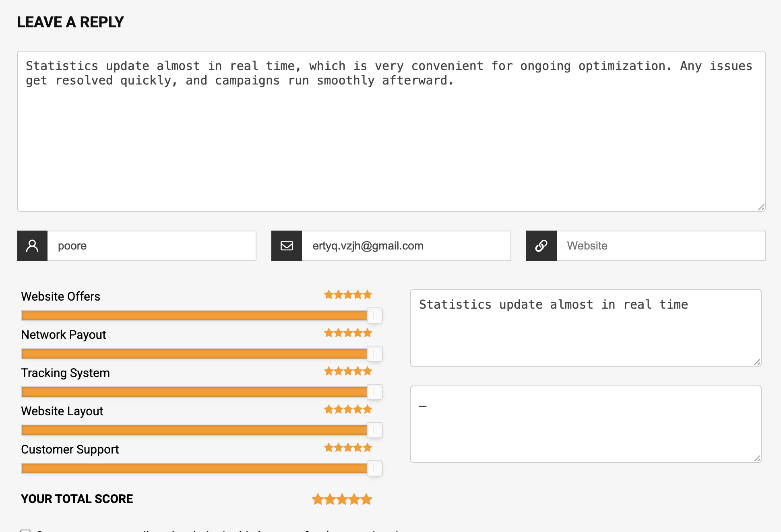
Task: Click the Network Payout slider handle
Action: pos(375,354)
